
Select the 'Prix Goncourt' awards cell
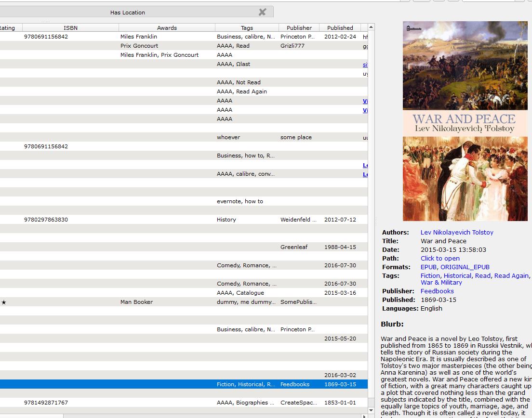pos(167,46)
